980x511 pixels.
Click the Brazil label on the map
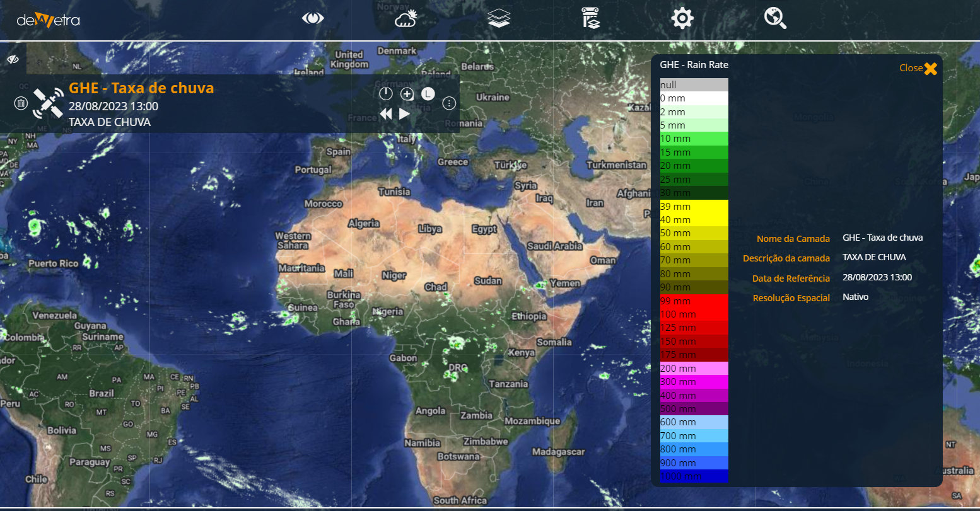point(102,393)
